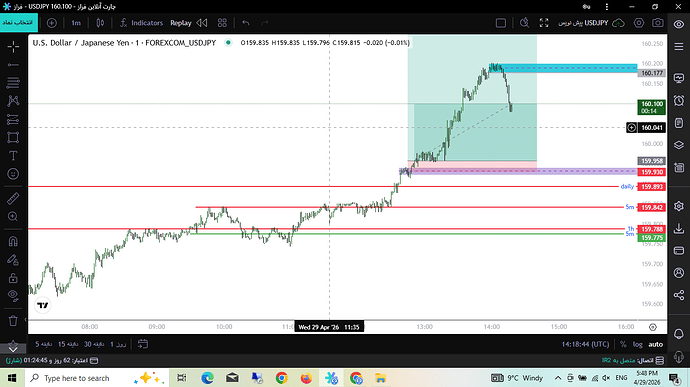Screen dimensions: 690x387
Task: Open the watchlist panel in right sidebar
Action: [x=679, y=46]
